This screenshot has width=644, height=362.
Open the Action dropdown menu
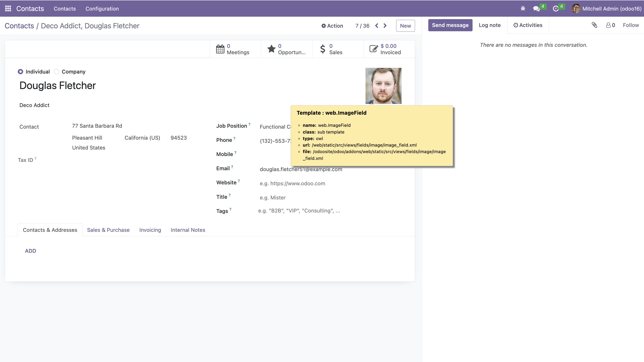pos(332,26)
